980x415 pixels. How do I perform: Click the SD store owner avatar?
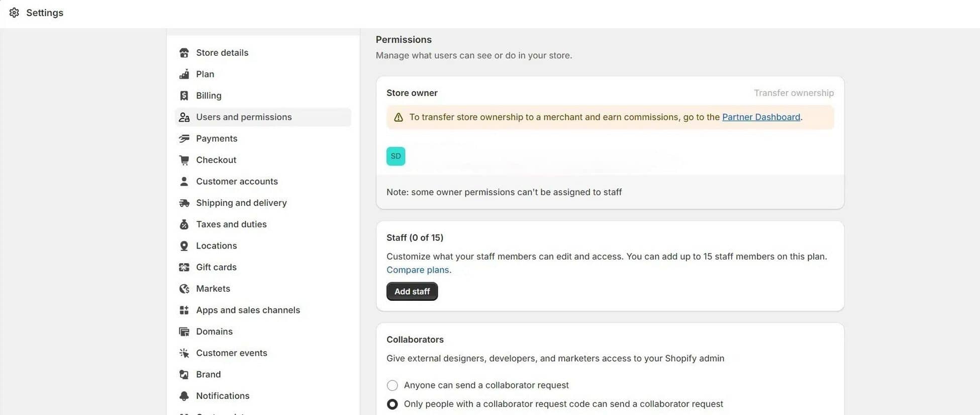[x=396, y=156]
